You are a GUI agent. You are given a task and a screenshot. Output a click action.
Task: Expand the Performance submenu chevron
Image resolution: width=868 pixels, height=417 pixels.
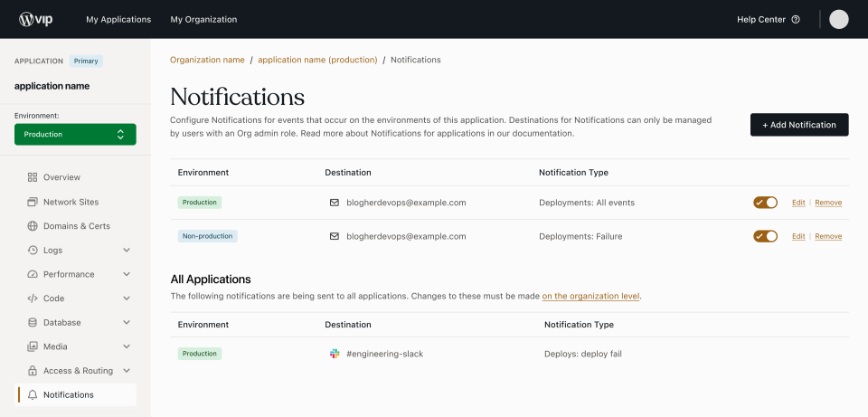[x=127, y=274]
